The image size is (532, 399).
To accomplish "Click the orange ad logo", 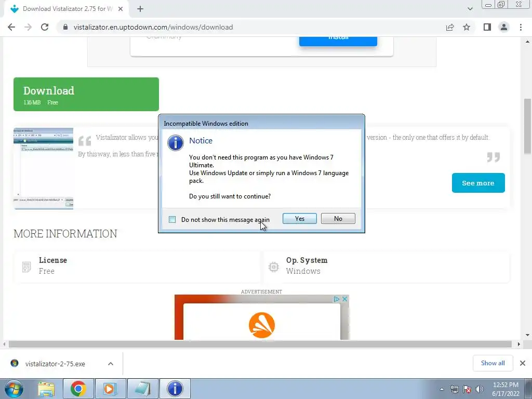I will (x=262, y=325).
